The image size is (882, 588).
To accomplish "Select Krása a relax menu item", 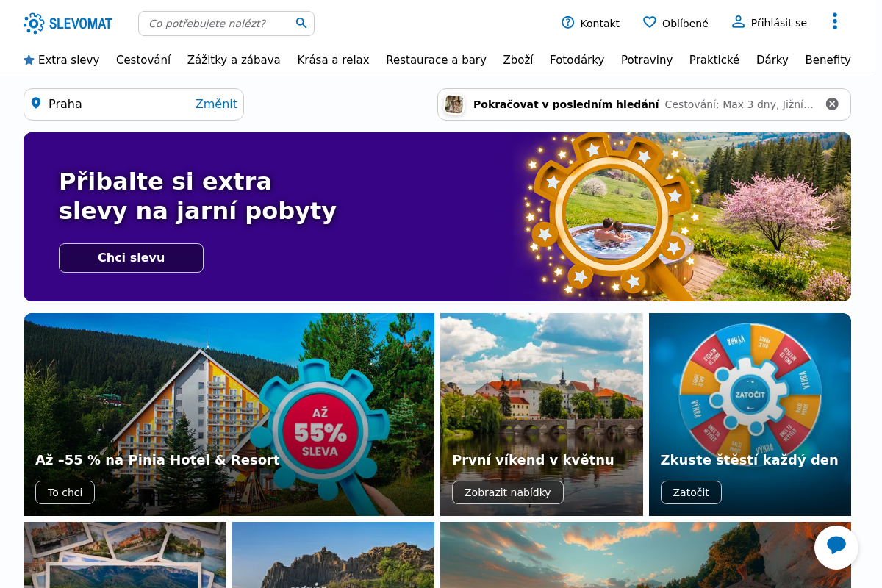I will [333, 60].
